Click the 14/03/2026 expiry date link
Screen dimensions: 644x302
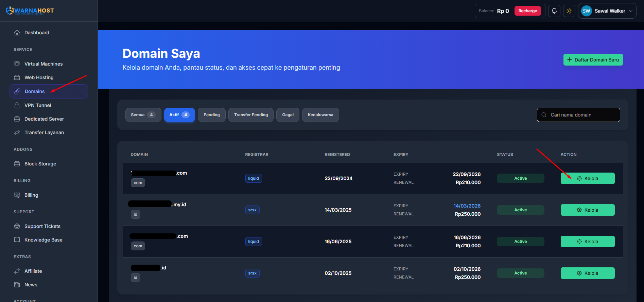pyautogui.click(x=467, y=206)
